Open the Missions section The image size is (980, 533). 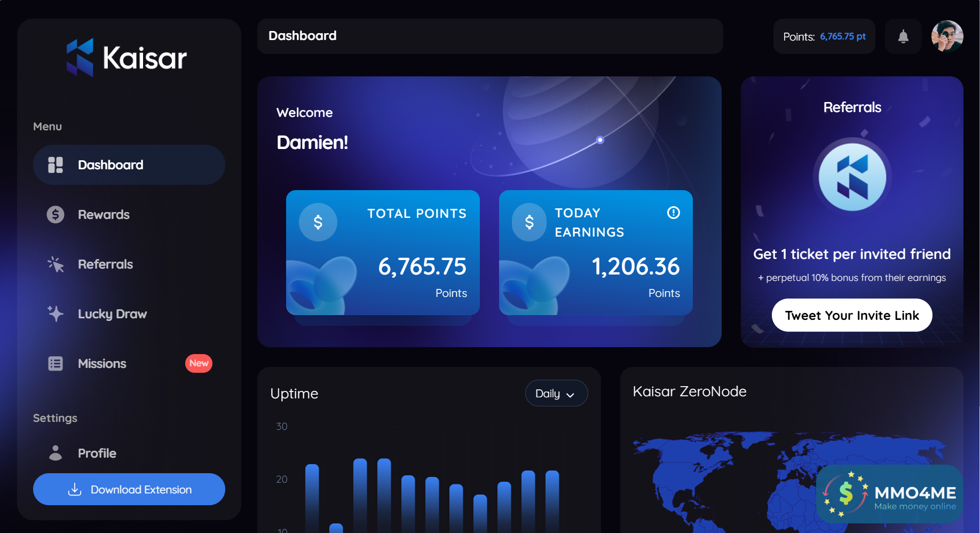[x=129, y=364]
